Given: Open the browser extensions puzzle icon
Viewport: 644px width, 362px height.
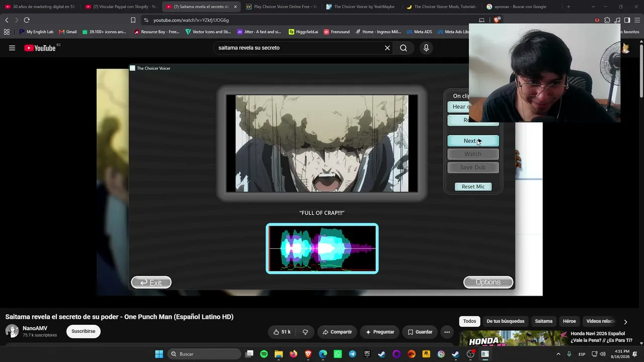Looking at the screenshot, I should (x=607, y=20).
